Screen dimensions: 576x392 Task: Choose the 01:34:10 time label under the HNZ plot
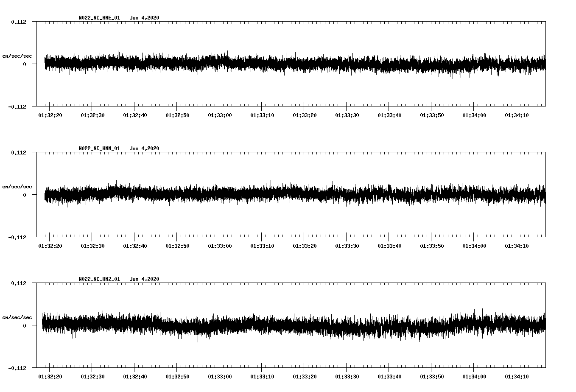point(517,377)
